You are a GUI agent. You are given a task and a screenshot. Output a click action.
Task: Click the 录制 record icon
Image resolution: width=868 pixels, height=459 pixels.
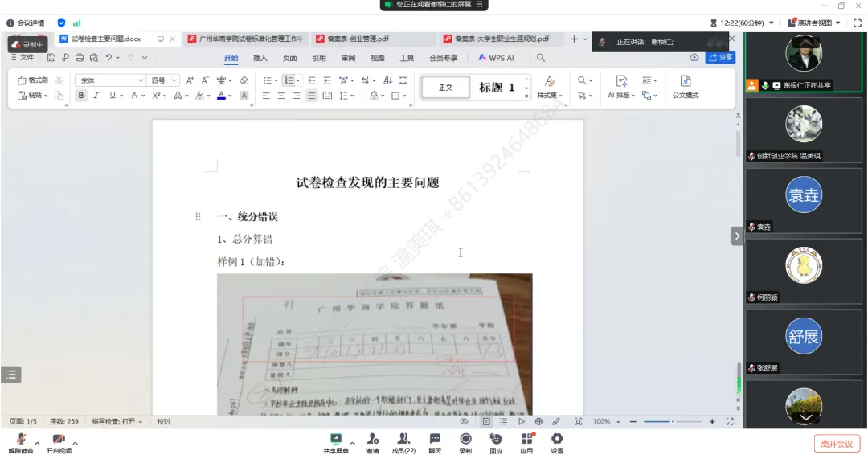(465, 442)
